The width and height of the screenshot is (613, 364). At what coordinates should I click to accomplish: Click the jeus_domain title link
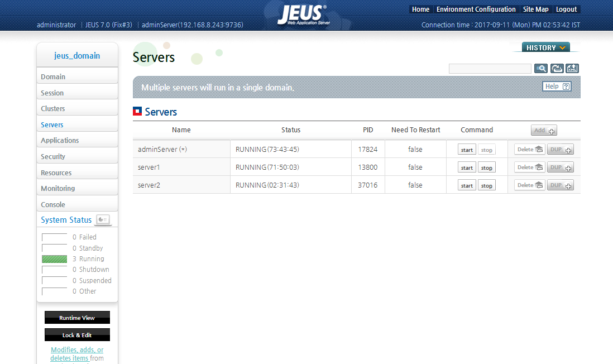tap(77, 55)
